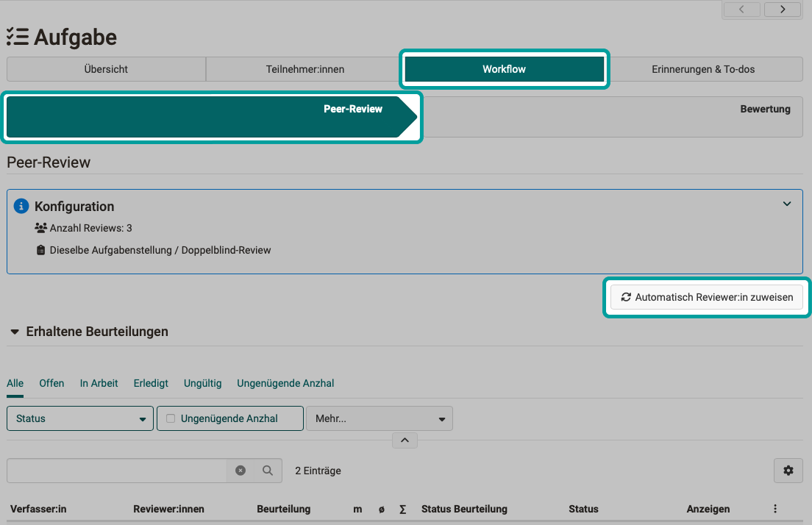Screen dimensions: 812x525
Task: Click the refresh icon inside the Reviewer assignment button
Action: [x=626, y=297]
